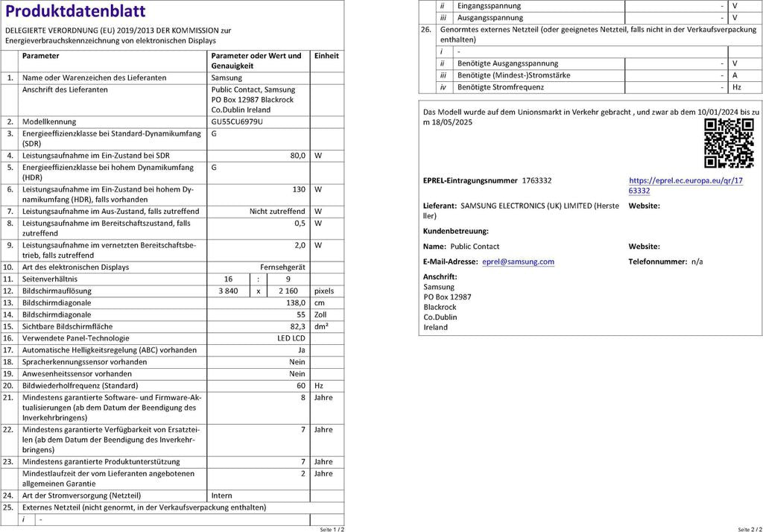This screenshot has height=532, width=763.
Task: Click the Benötigte Stromfrequenz label
Action: (501, 87)
